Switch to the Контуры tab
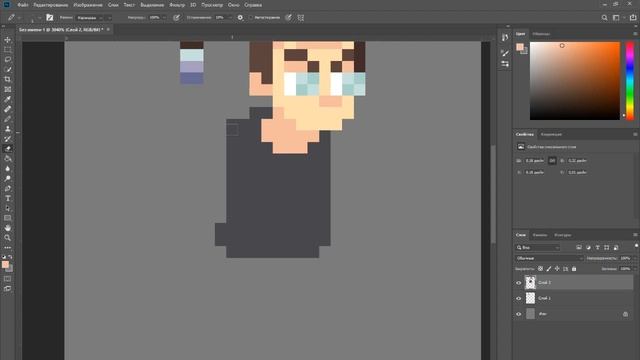The width and height of the screenshot is (640, 360). (563, 235)
